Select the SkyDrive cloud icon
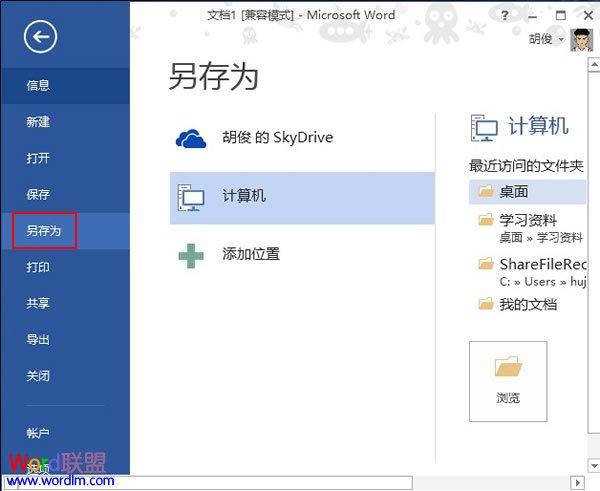The width and height of the screenshot is (600, 491). pyautogui.click(x=190, y=138)
